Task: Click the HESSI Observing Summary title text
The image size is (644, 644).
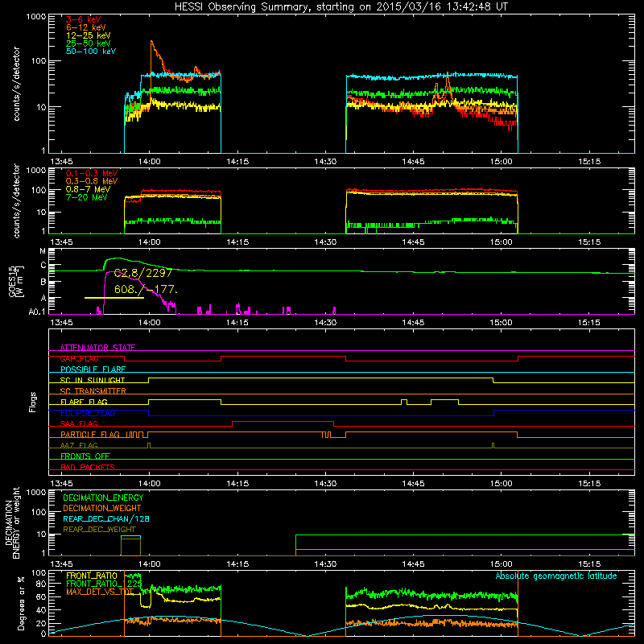Action: tap(341, 6)
